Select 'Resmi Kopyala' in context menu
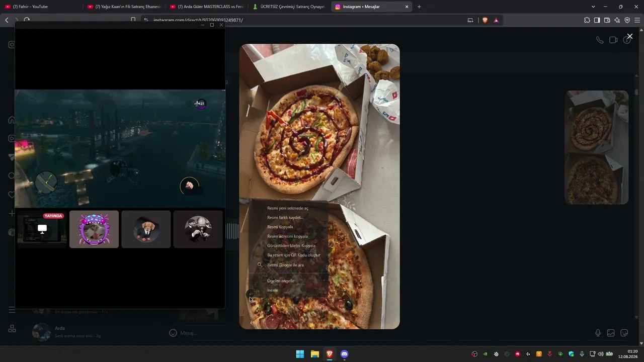Viewport: 644px width, 362px height. pyautogui.click(x=288, y=227)
